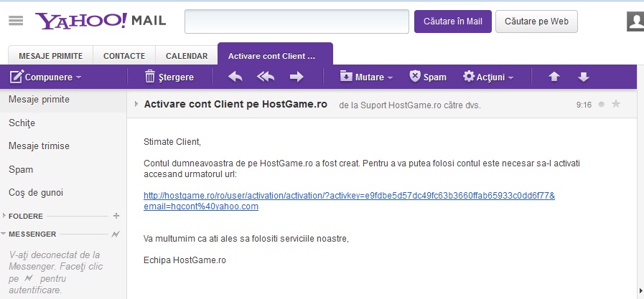Open the hostgame.ro activation link
This screenshot has height=299, width=644.
[349, 201]
